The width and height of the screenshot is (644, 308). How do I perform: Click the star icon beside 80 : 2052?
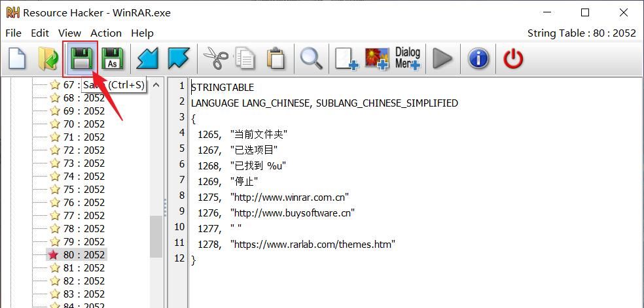[x=54, y=254]
